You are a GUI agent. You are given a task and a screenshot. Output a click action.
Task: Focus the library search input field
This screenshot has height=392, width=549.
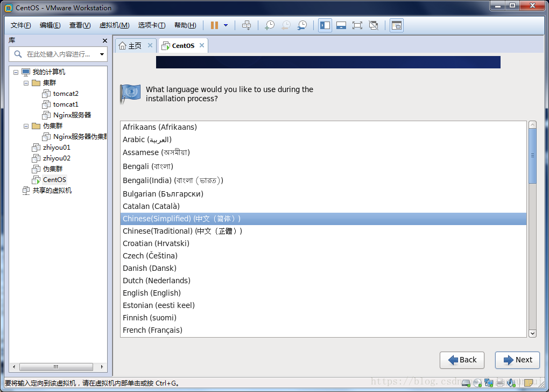58,54
